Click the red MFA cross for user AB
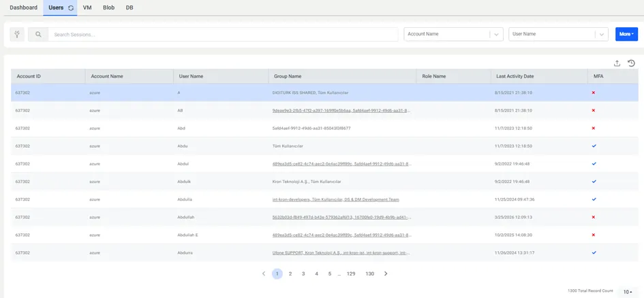 [x=594, y=110]
